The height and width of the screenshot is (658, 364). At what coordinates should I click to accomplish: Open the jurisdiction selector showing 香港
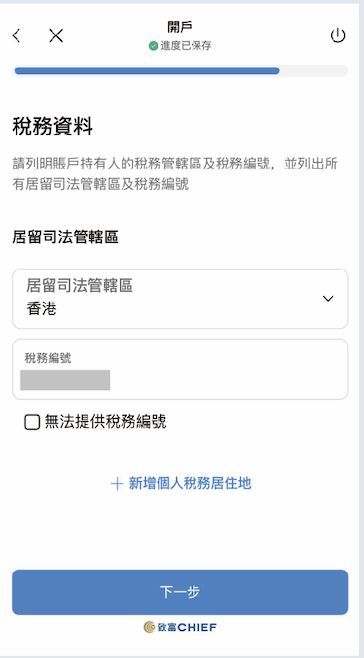tap(180, 299)
